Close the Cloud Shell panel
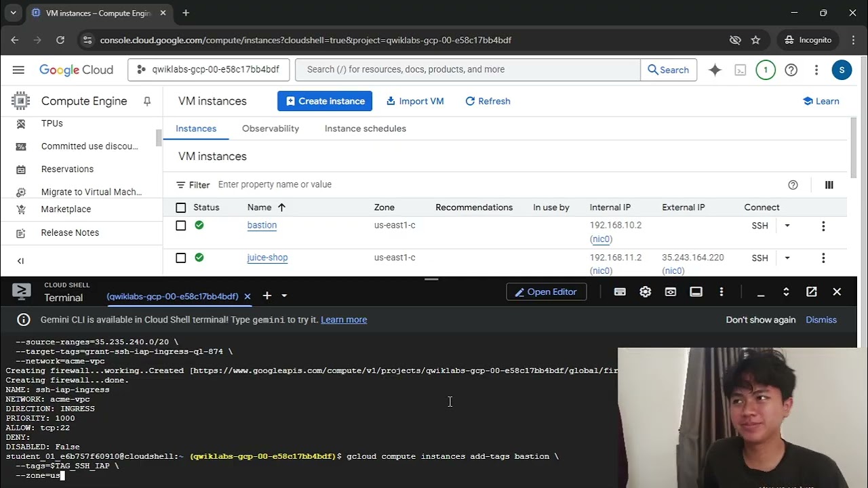Viewport: 868px width, 488px height. [837, 292]
